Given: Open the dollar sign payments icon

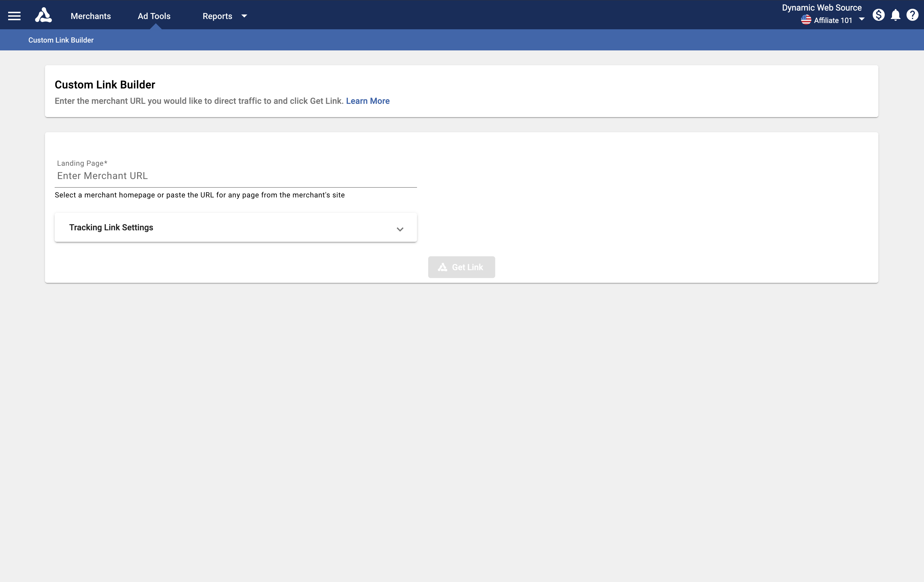Looking at the screenshot, I should [x=878, y=15].
